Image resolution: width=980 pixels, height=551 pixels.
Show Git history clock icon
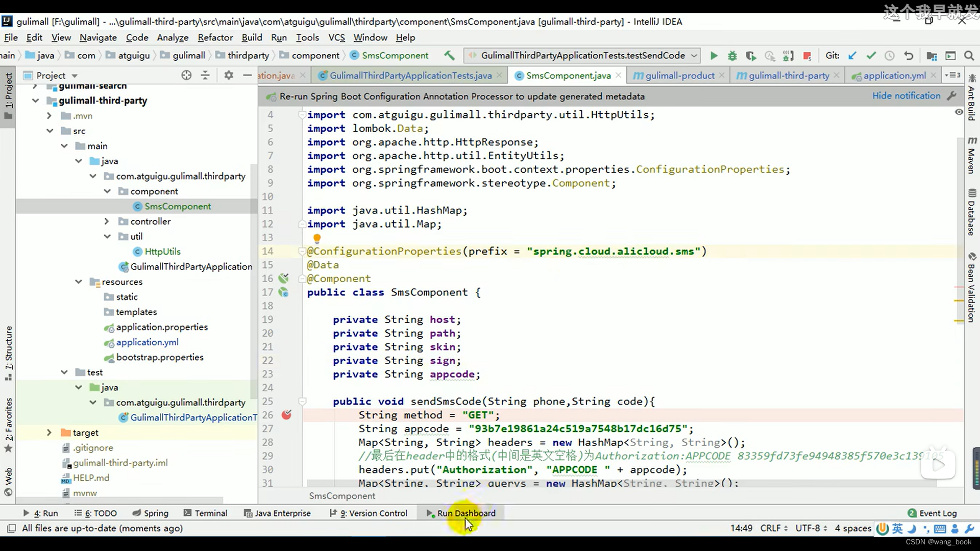[889, 56]
